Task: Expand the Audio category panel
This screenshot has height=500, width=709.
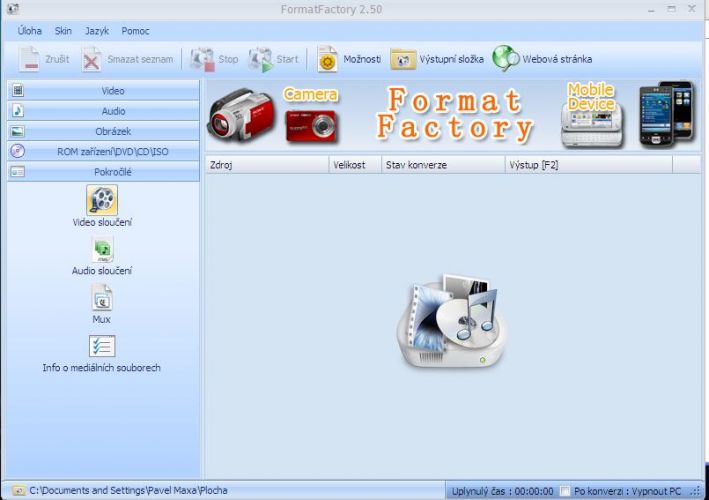Action: tap(104, 111)
